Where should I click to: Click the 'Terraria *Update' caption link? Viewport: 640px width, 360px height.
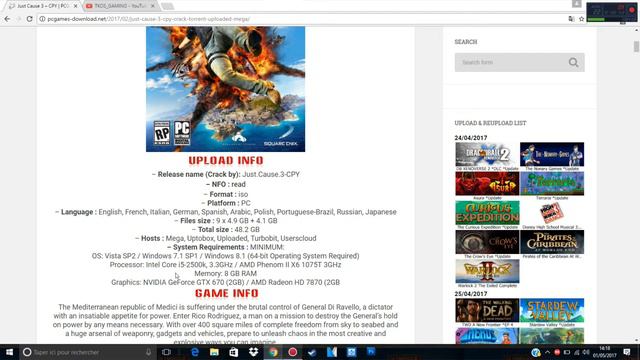(552, 198)
